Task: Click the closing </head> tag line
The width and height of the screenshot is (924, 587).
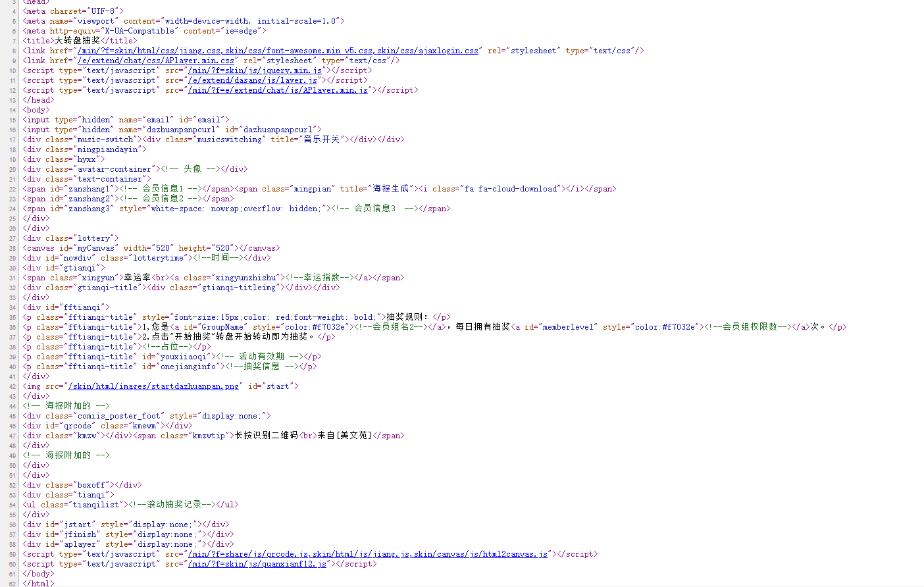Action: point(39,100)
